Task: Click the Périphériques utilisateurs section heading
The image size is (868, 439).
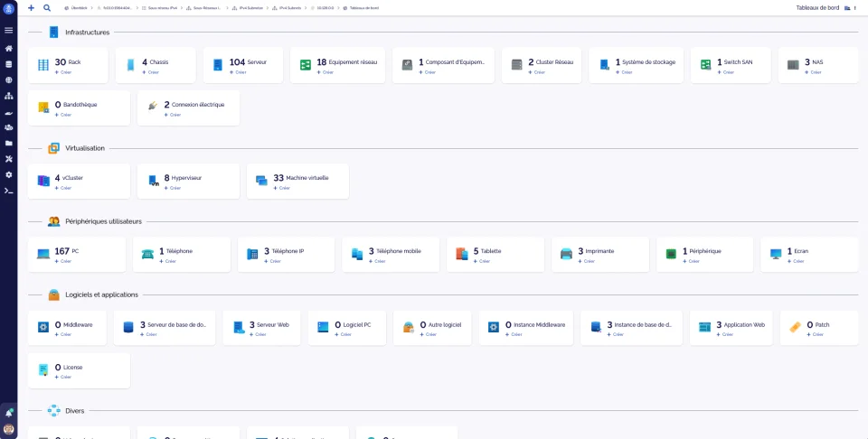Action: [103, 221]
